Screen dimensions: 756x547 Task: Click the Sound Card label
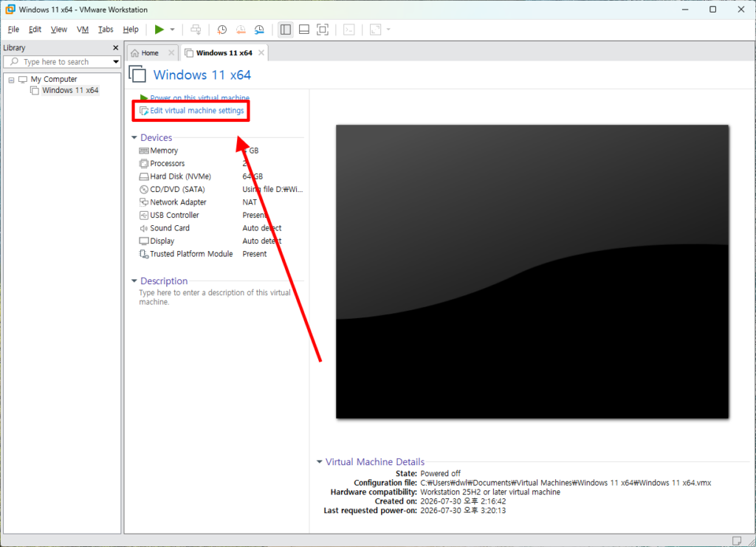170,228
